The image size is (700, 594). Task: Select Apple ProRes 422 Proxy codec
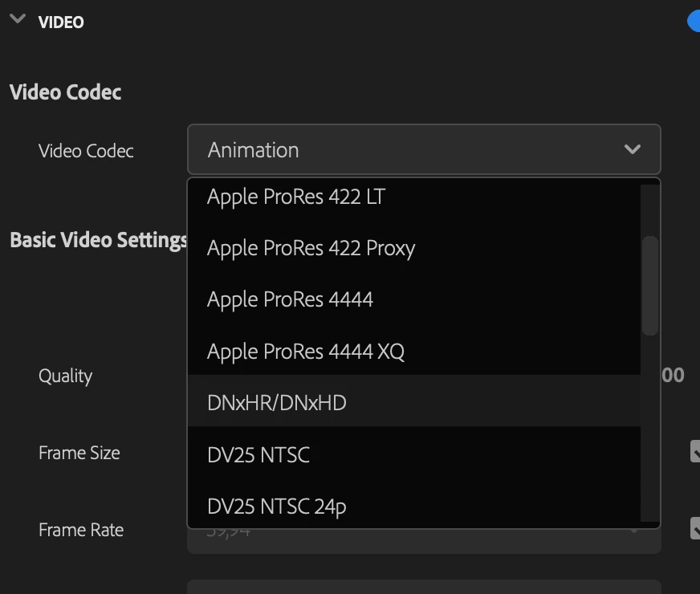(414, 248)
